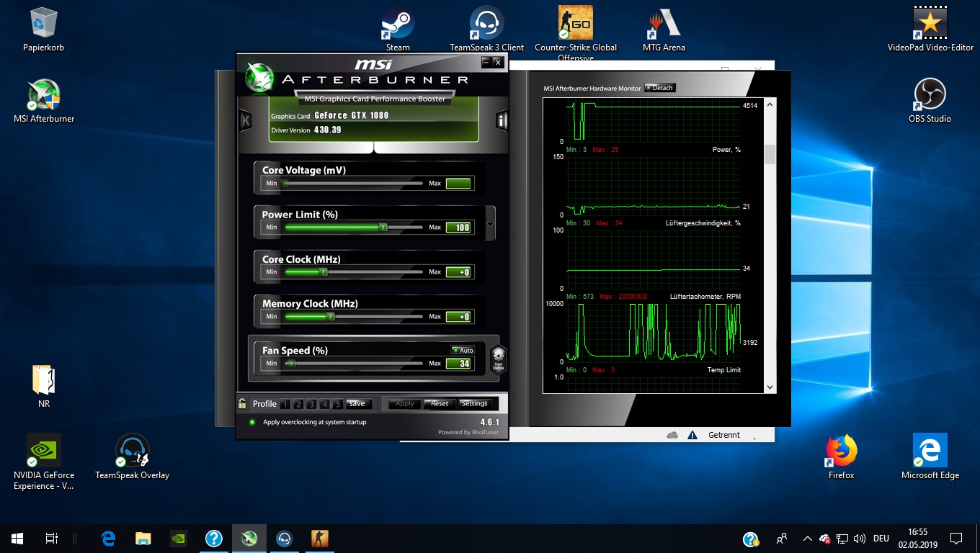Minimize the MSI Afterburner window
Screen dimensions: 980x553
(x=486, y=62)
